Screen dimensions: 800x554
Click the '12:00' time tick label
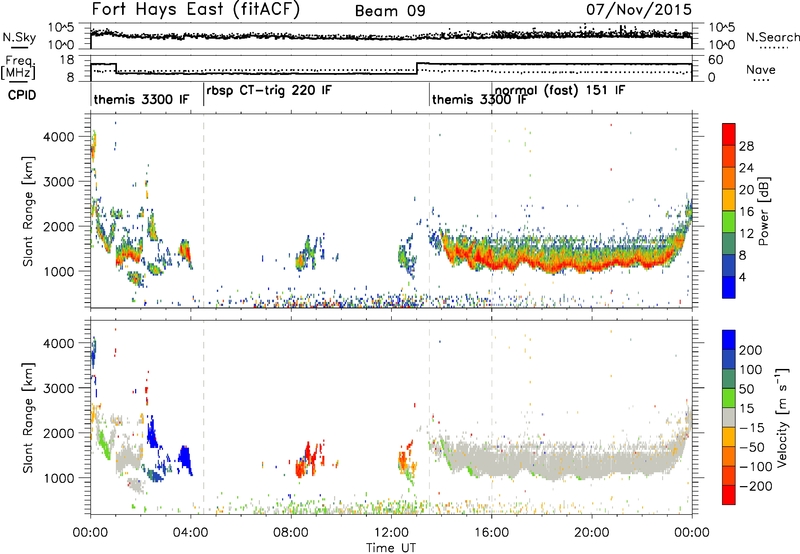pyautogui.click(x=391, y=533)
